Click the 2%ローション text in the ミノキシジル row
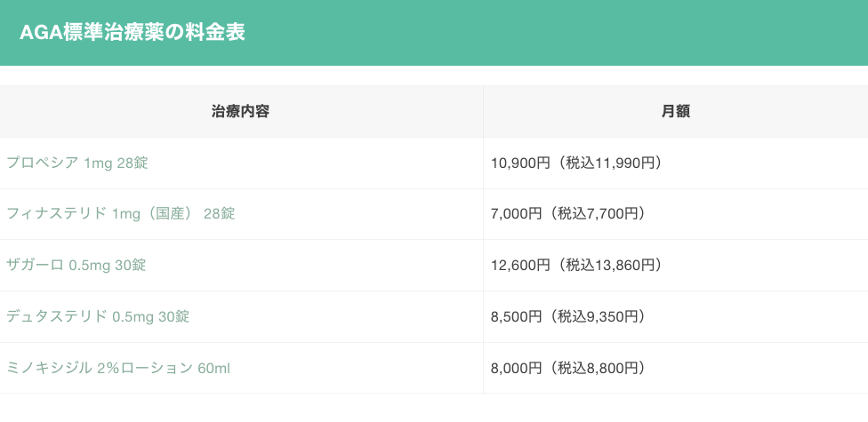Viewport: 868px width, 422px height. 144,368
